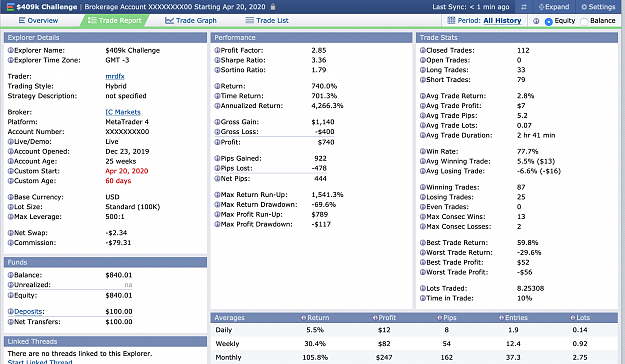Click the Expand button in header
Screen dimensions: 625x364
click(x=554, y=7)
